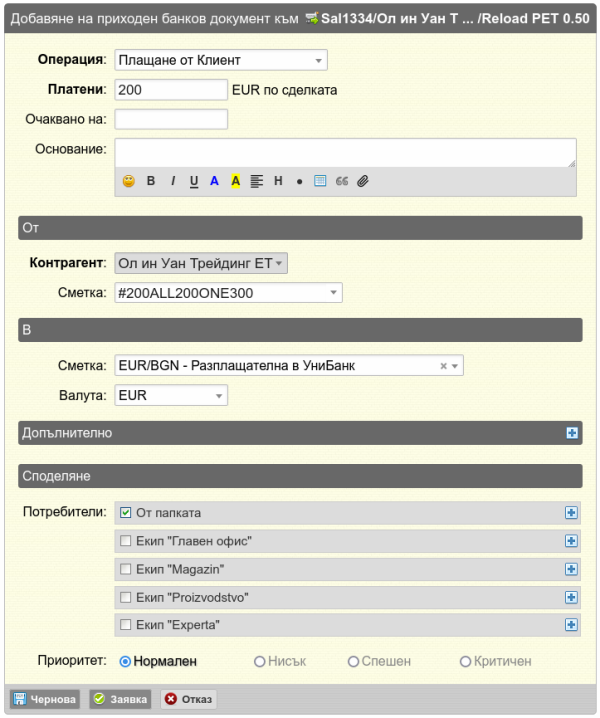Insert a table via the toolbar icon

(320, 181)
